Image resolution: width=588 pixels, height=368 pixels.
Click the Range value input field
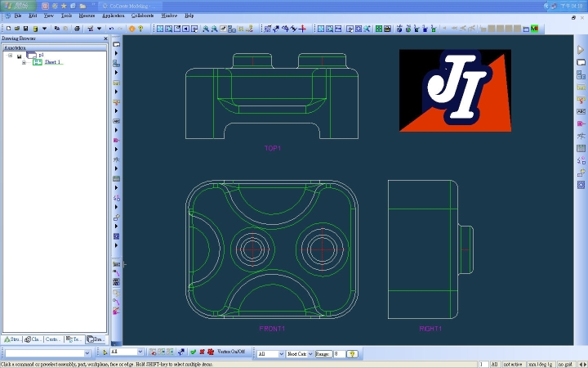click(x=339, y=354)
